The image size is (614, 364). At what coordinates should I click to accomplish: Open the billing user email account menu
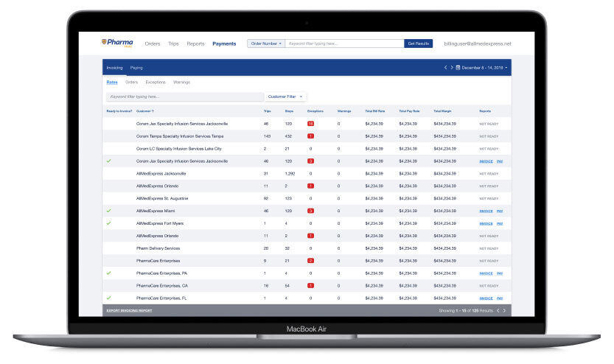coord(478,43)
